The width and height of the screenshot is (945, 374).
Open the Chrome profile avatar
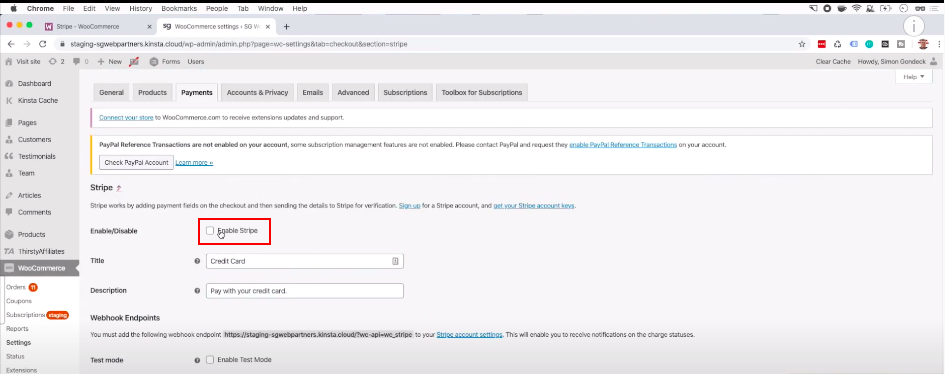[x=923, y=44]
